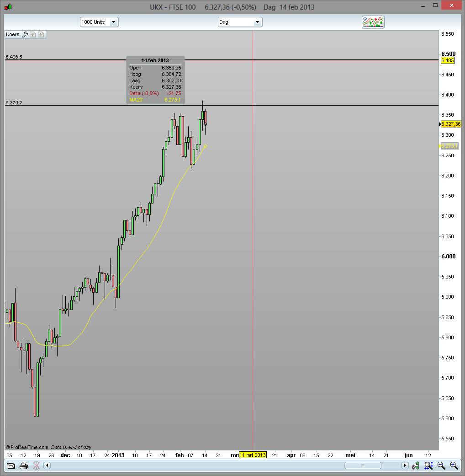Click the scrollbar right arrow
The height and width of the screenshot is (476, 465).
click(405, 465)
